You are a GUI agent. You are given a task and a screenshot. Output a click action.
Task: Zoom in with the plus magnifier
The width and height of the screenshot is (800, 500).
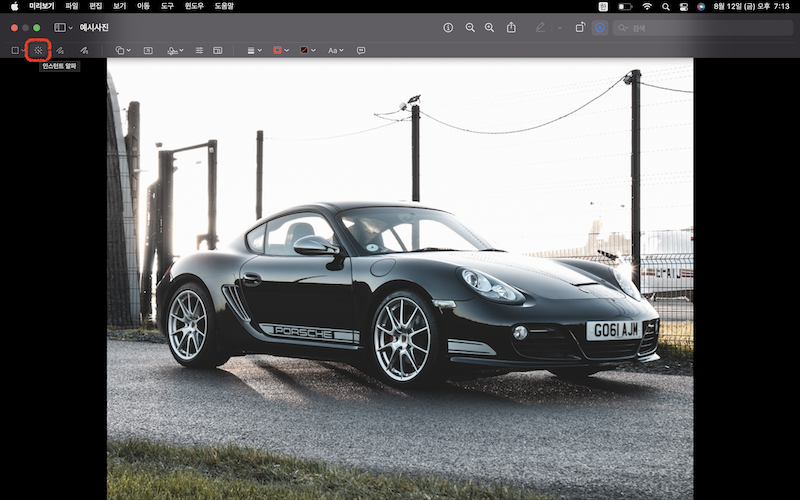(x=489, y=28)
